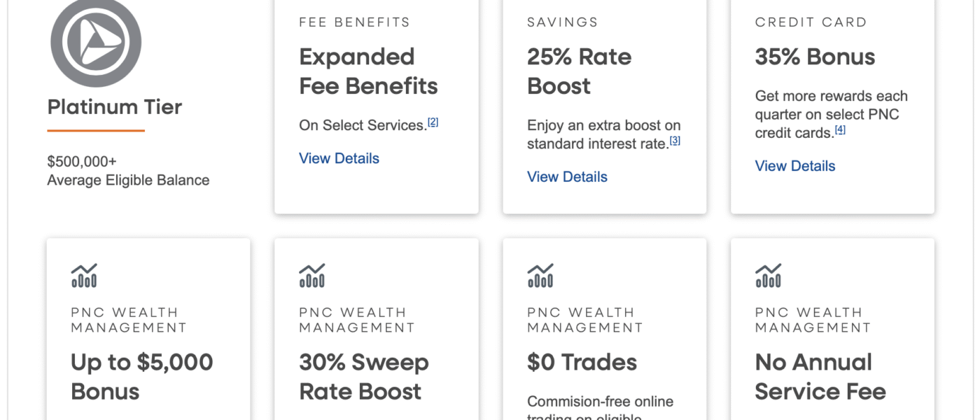Click the 30% Sweep Rate Boost heading
Screen dimensions: 980x420
(x=363, y=377)
